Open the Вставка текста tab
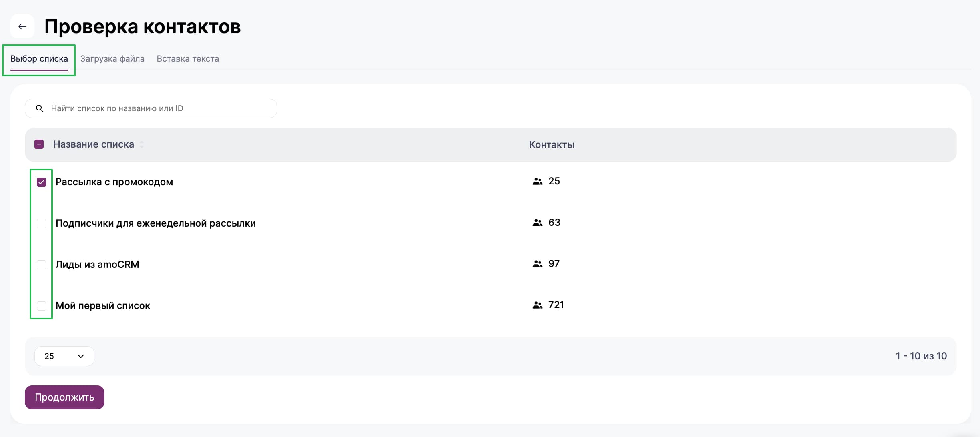The image size is (980, 437). pos(187,59)
